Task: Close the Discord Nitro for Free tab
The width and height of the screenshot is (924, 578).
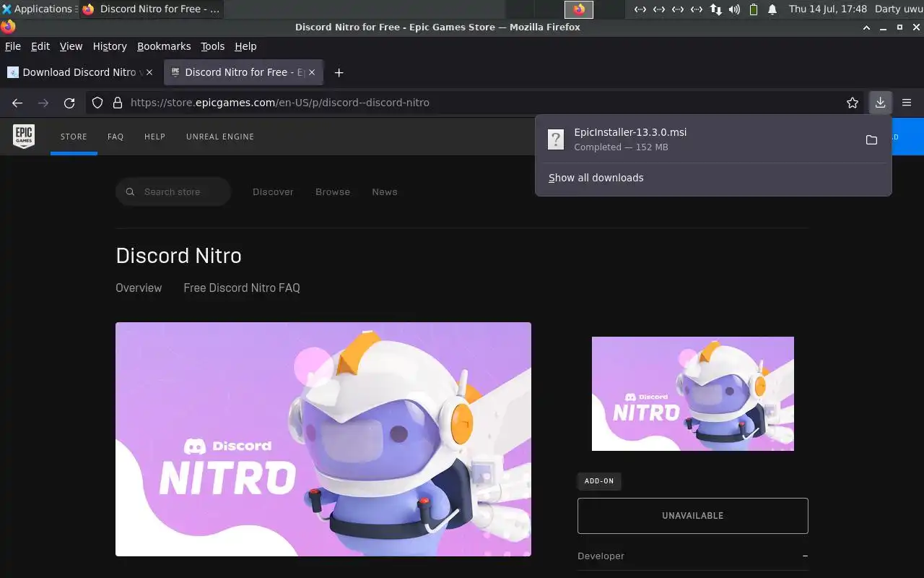Action: (x=312, y=72)
